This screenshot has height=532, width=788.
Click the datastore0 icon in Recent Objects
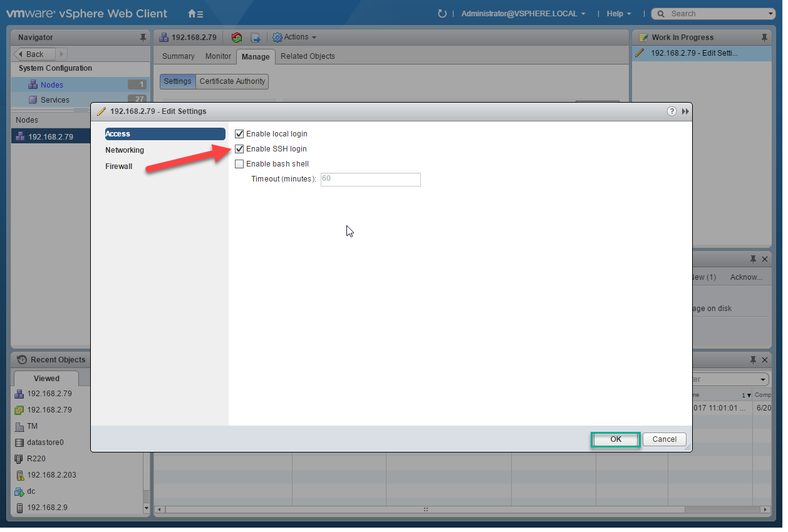click(20, 442)
